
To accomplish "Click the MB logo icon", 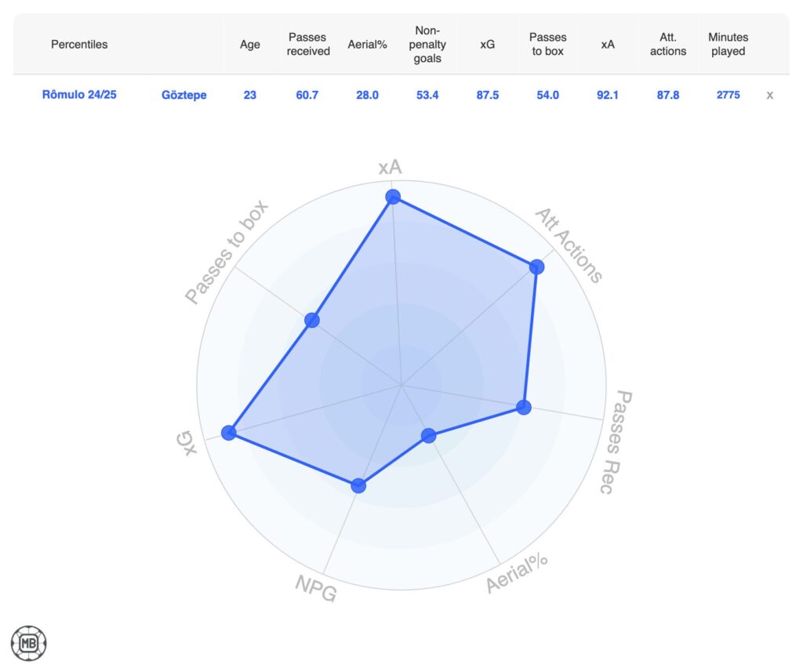I will pyautogui.click(x=29, y=643).
